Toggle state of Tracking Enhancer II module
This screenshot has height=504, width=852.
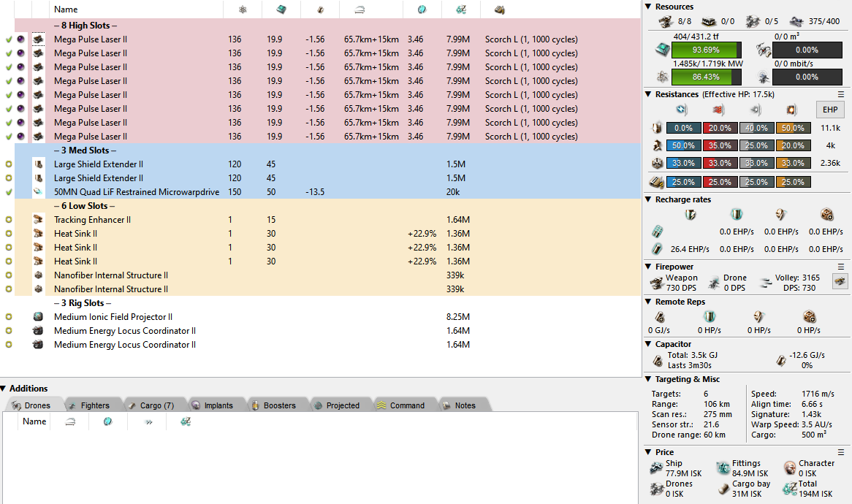[x=9, y=220]
